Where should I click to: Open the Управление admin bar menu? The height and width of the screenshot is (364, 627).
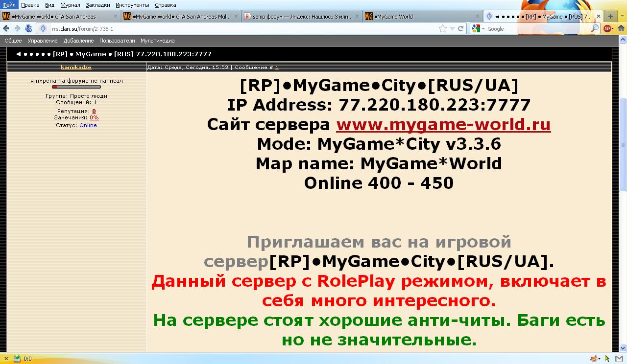(x=43, y=41)
